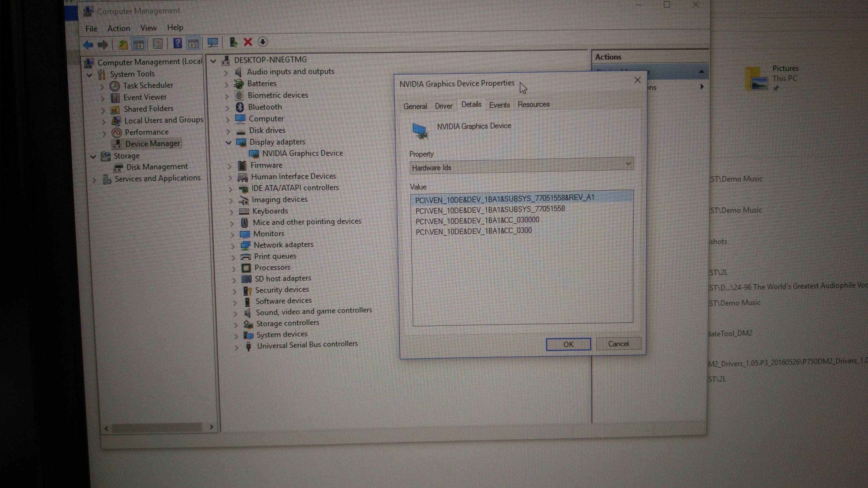The image size is (868, 488).
Task: Click the Properties sheet toolbar icon
Action: (x=157, y=43)
